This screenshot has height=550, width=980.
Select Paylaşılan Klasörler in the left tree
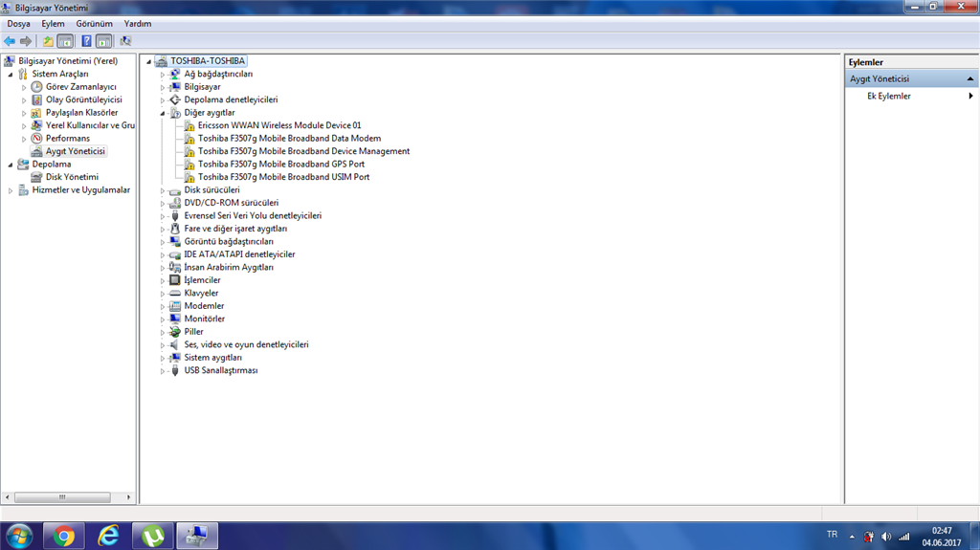tap(82, 113)
